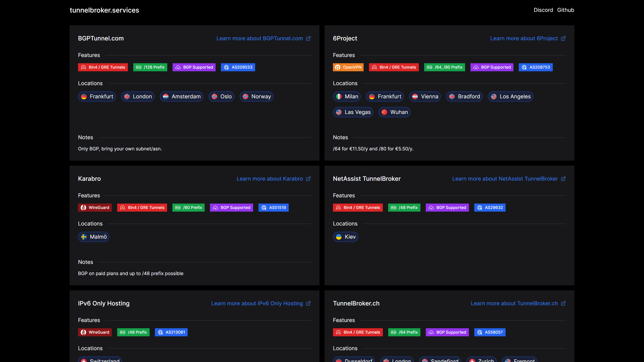This screenshot has height=362, width=644.
Task: Click globe icon on AS29632 badge
Action: tap(480, 208)
